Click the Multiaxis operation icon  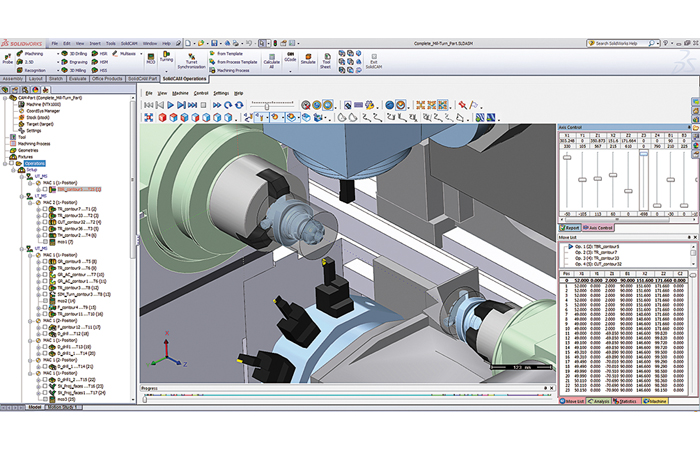coord(115,54)
